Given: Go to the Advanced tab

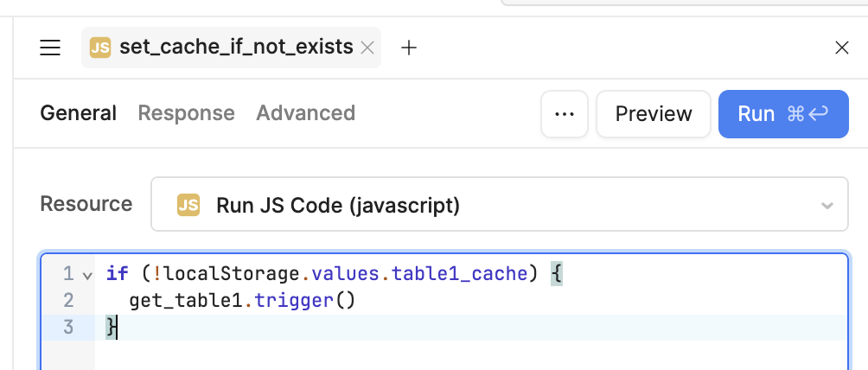Looking at the screenshot, I should click(x=305, y=113).
